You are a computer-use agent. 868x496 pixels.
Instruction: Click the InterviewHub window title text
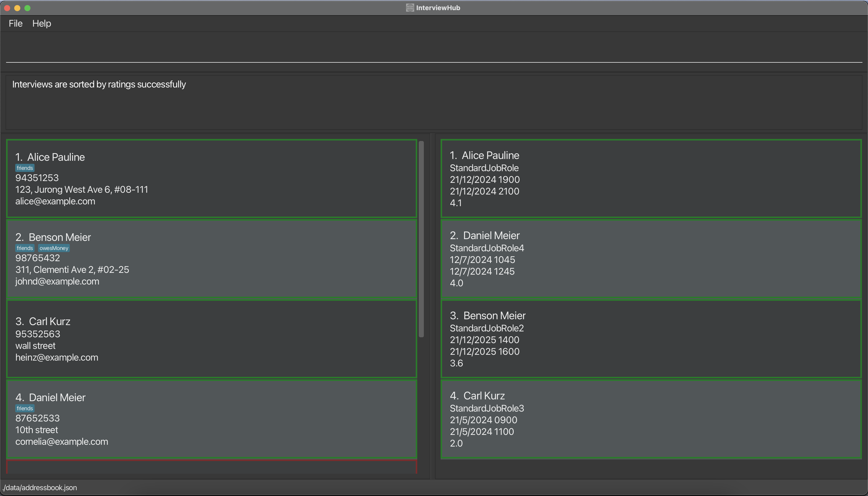(x=438, y=8)
